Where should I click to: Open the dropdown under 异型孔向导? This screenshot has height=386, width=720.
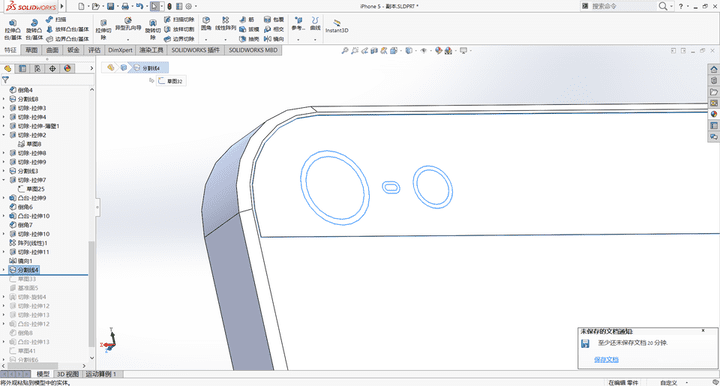point(128,39)
